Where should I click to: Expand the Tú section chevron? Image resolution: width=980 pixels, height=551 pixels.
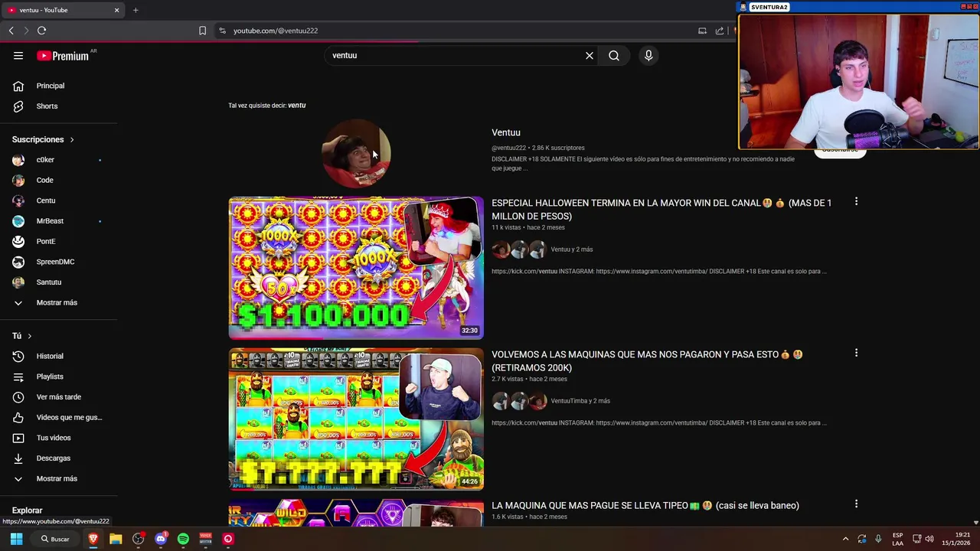(29, 336)
